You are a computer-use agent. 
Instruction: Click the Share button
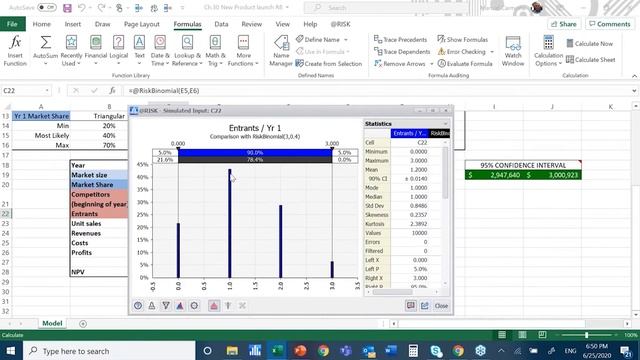pyautogui.click(x=564, y=24)
